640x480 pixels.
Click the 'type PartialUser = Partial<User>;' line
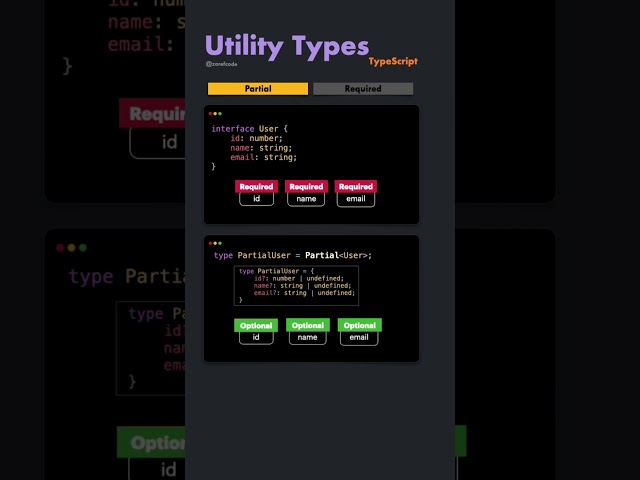[x=293, y=256]
